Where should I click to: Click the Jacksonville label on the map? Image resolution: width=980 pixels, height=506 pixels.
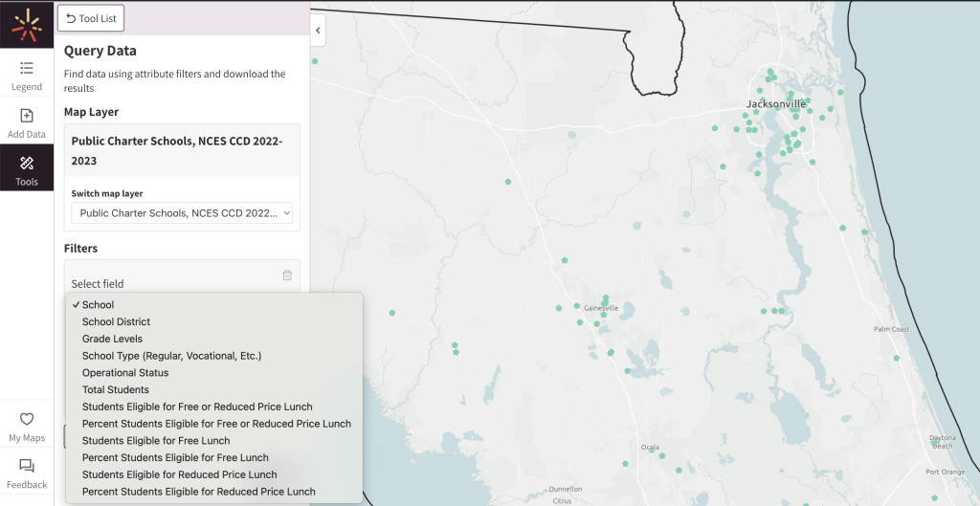pos(776,103)
